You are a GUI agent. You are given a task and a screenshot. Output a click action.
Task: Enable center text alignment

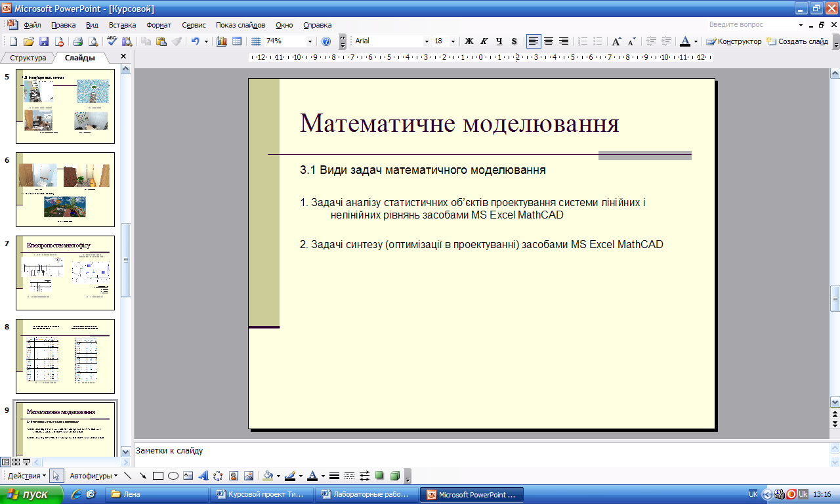[549, 41]
